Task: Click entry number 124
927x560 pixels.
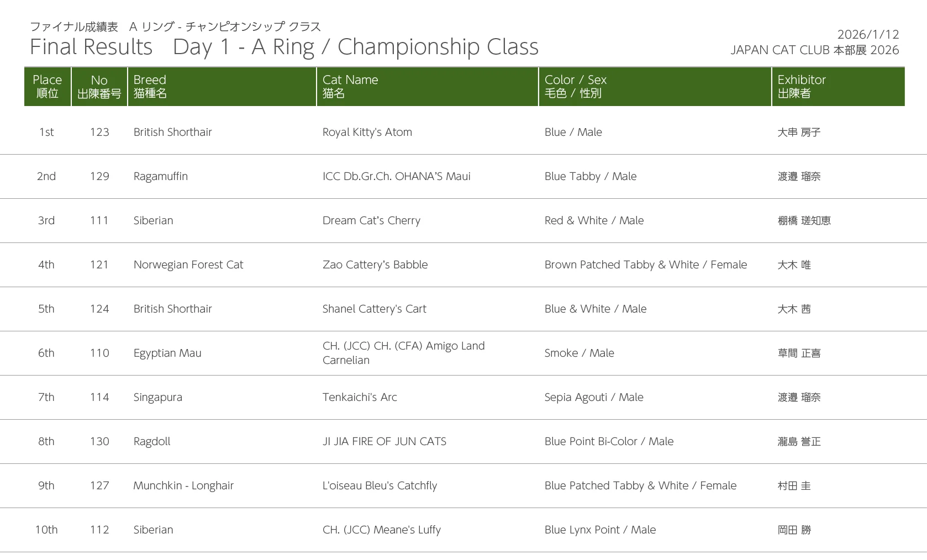Action: [x=99, y=309]
